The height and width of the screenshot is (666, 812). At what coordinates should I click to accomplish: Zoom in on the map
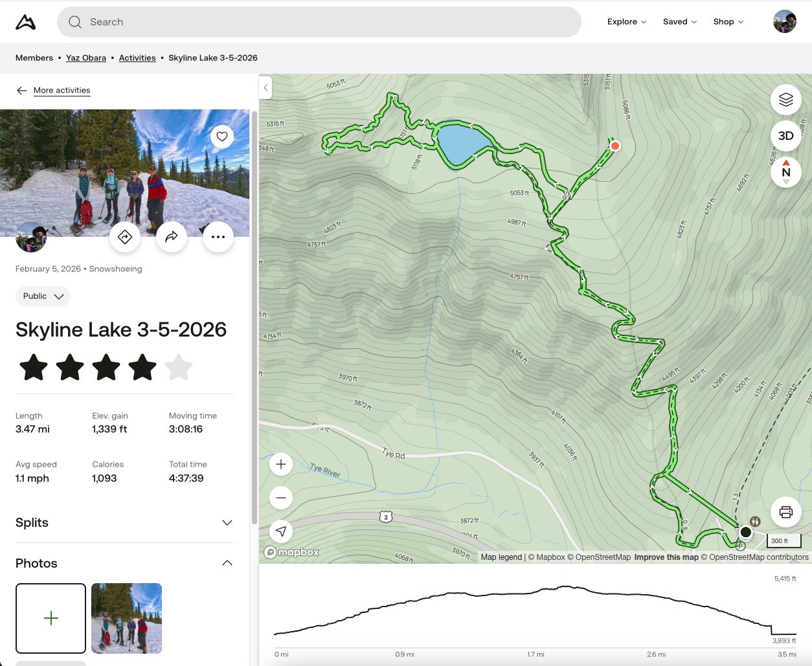pos(281,464)
